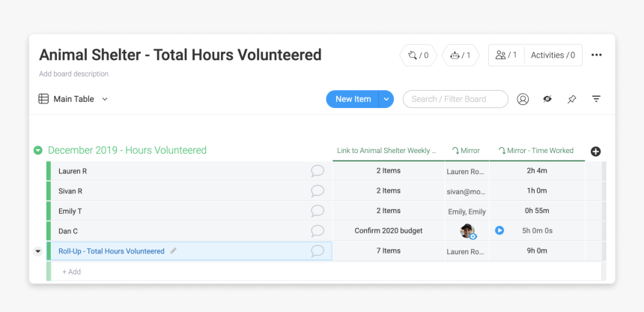Expand Roll-Up row dropdown arrow
Image resolution: width=644 pixels, height=312 pixels.
(38, 251)
